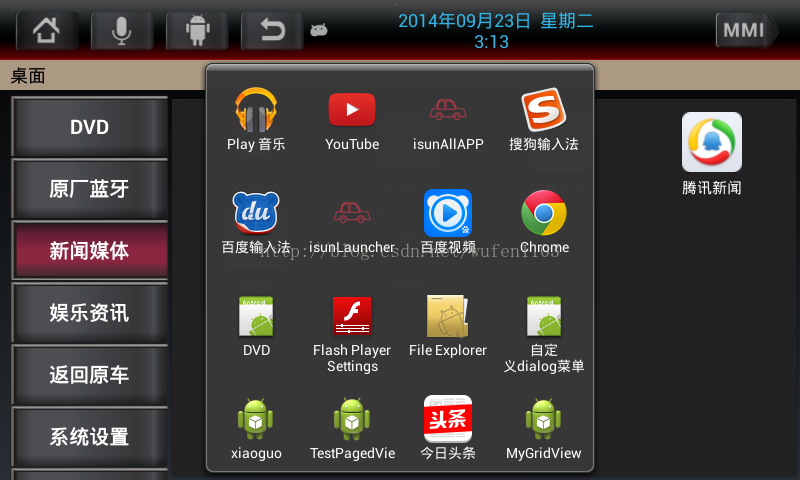800x480 pixels.
Task: Tap the Home icon in top bar
Action: point(47,31)
